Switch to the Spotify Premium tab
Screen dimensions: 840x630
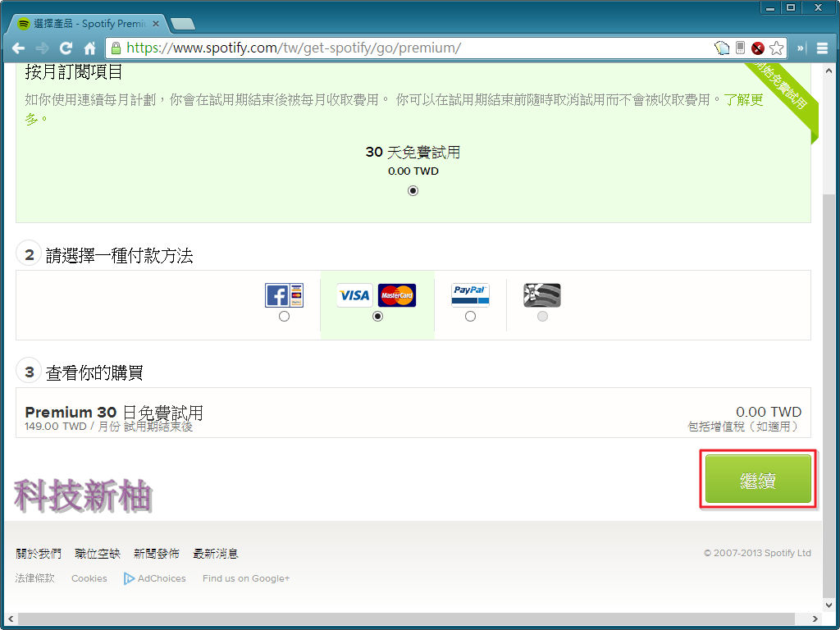89,24
